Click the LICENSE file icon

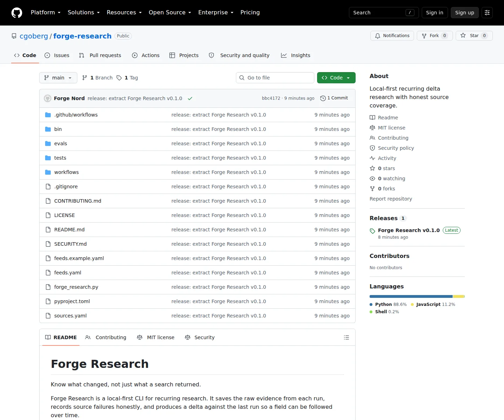coord(48,215)
